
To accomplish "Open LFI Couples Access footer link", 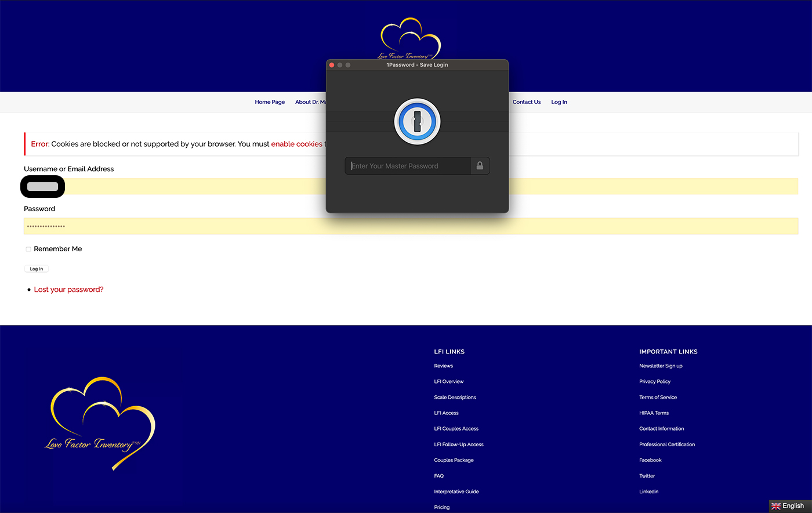I will click(456, 429).
